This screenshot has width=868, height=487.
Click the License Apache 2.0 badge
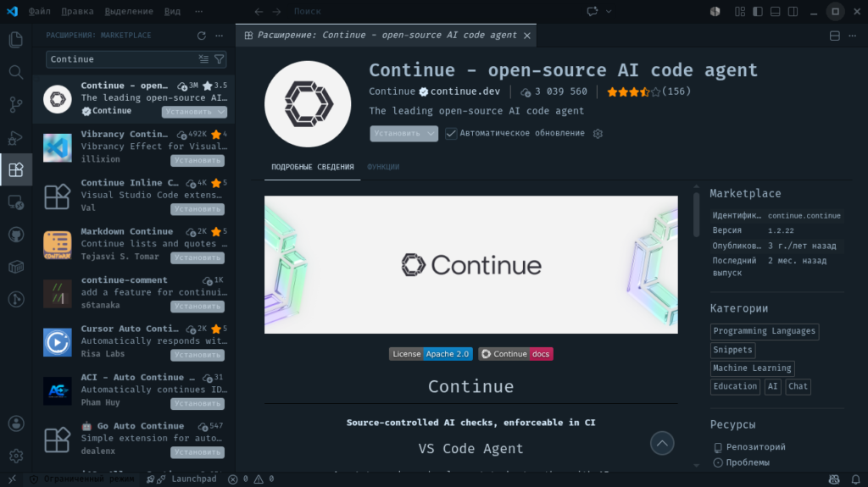(x=431, y=354)
